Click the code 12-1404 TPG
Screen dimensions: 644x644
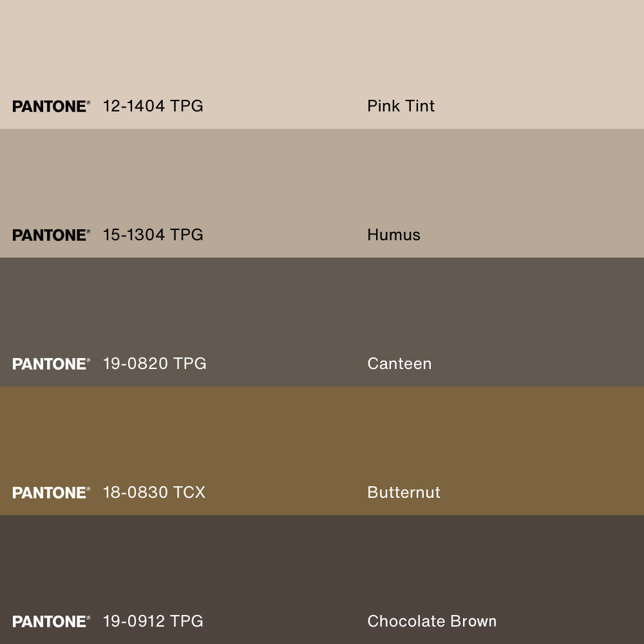[x=153, y=106]
